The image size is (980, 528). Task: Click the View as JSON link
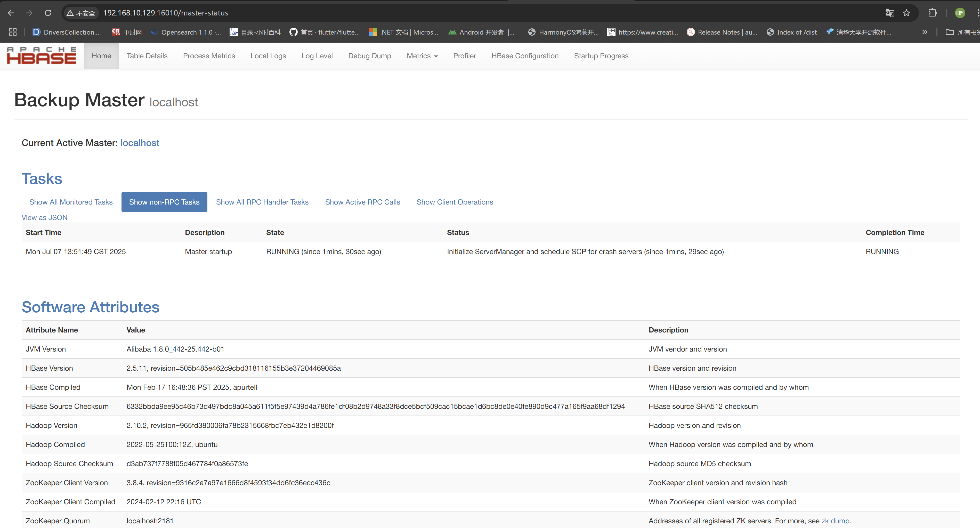click(45, 218)
